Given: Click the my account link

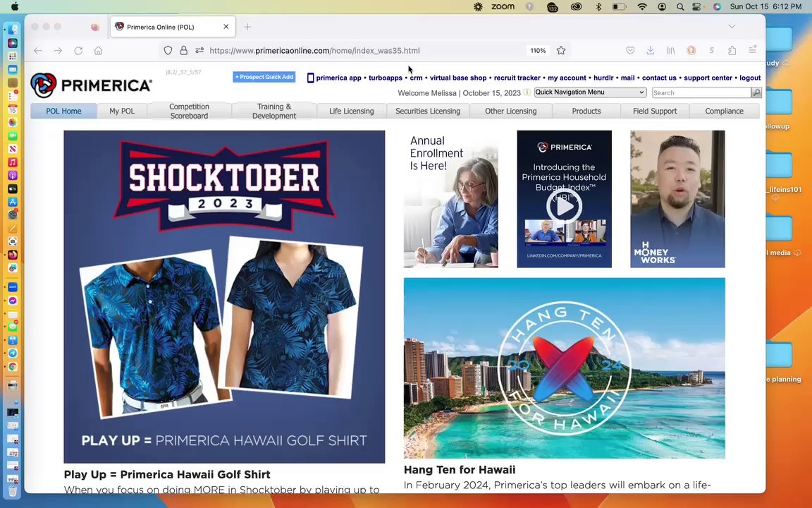Looking at the screenshot, I should (x=567, y=78).
